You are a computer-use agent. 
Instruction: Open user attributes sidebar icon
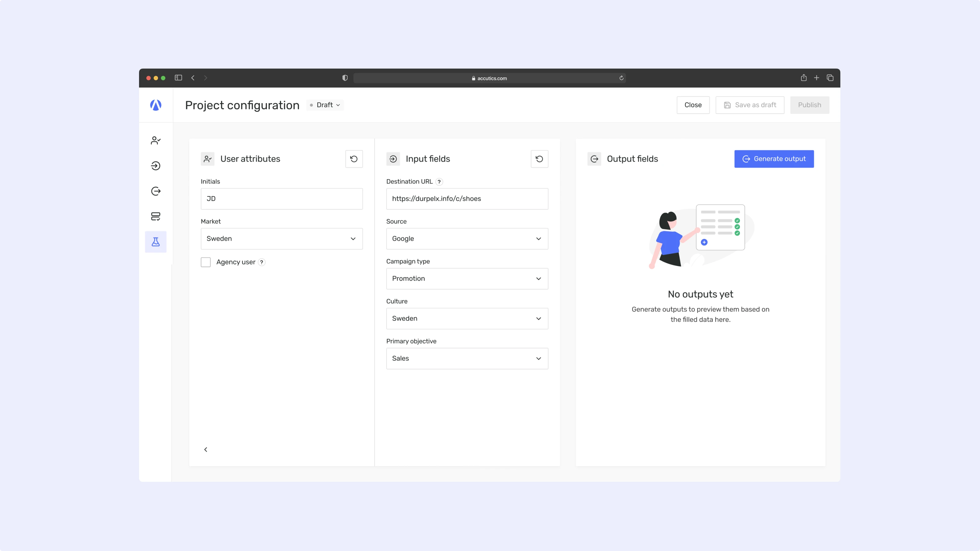[x=156, y=140]
